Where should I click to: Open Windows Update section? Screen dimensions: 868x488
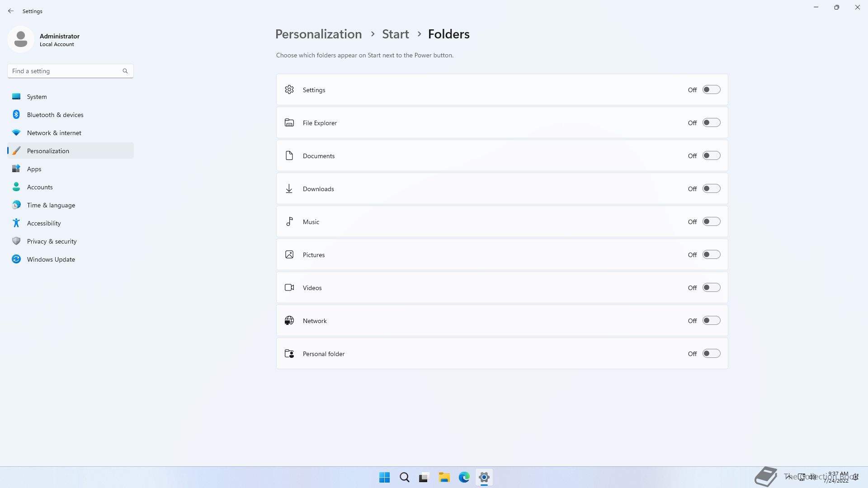coord(51,259)
